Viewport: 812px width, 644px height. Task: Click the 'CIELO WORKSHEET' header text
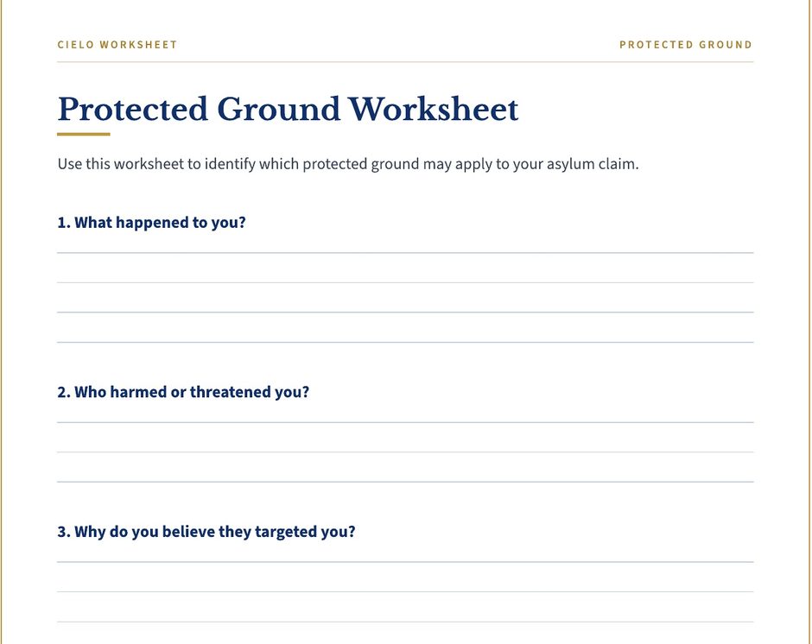click(117, 45)
